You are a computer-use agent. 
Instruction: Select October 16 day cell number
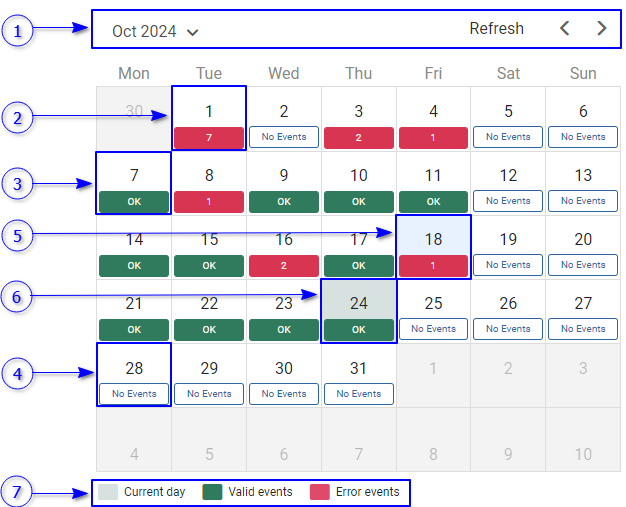click(x=284, y=239)
